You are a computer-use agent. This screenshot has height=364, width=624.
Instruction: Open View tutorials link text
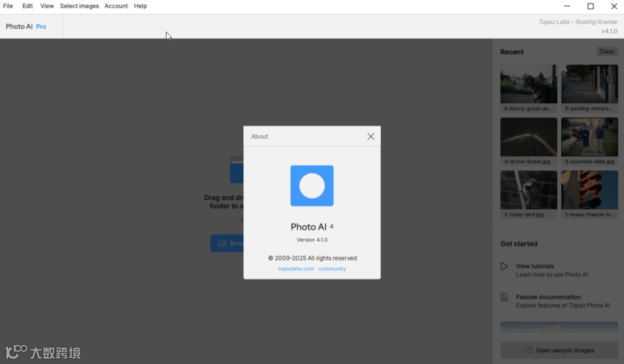click(535, 266)
